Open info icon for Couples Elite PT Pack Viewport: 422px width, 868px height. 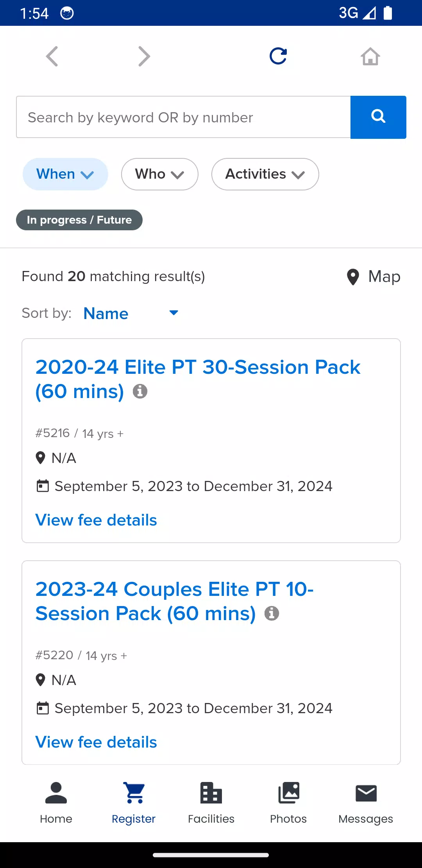click(272, 613)
